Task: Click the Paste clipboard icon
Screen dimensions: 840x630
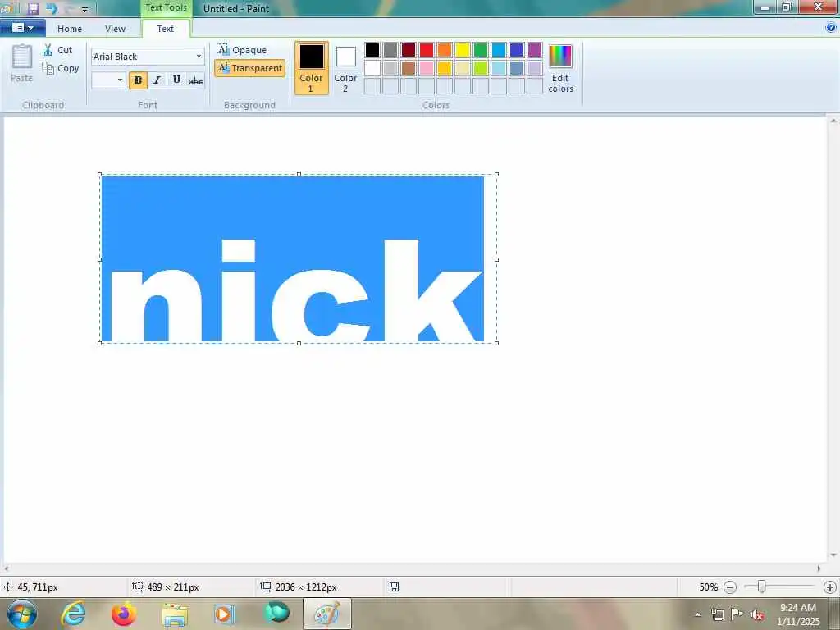Action: pos(22,57)
